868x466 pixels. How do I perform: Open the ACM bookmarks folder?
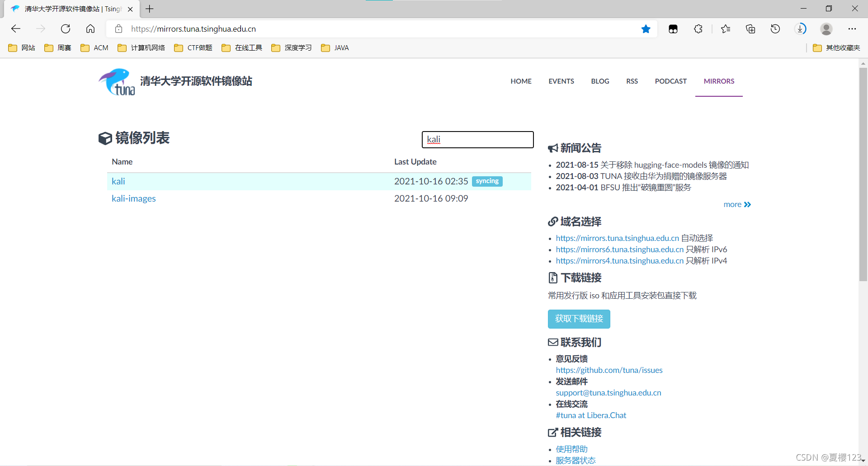coord(94,48)
